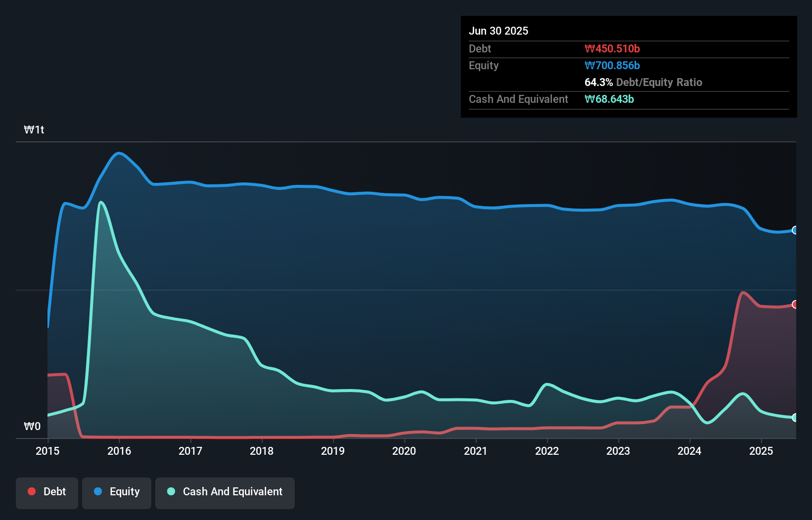Screen dimensions: 812x520
Task: Open details for the 64.3% Debt/Equity Ratio row
Action: pyautogui.click(x=643, y=83)
